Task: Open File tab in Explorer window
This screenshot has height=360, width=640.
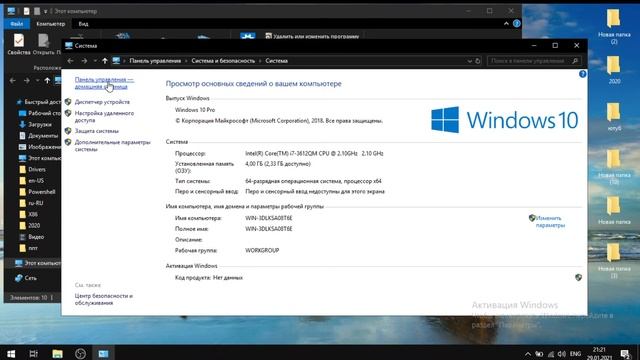Action: click(17, 24)
